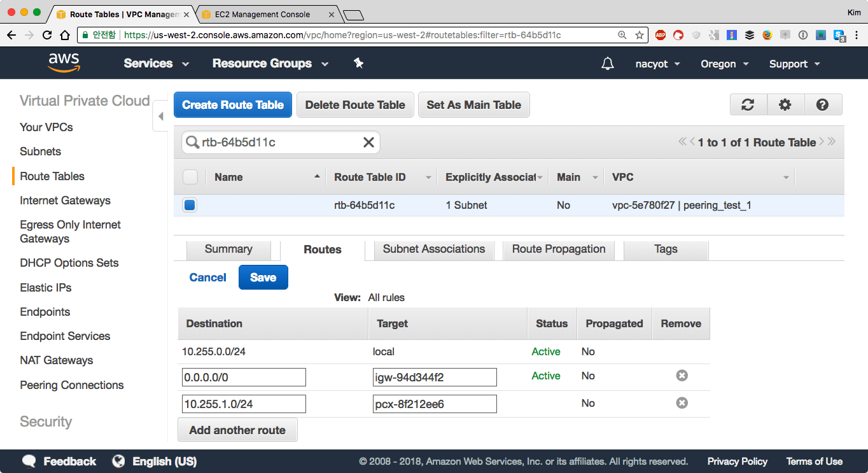
Task: Remove the 0.0.0.0/0 route
Action: click(x=682, y=376)
